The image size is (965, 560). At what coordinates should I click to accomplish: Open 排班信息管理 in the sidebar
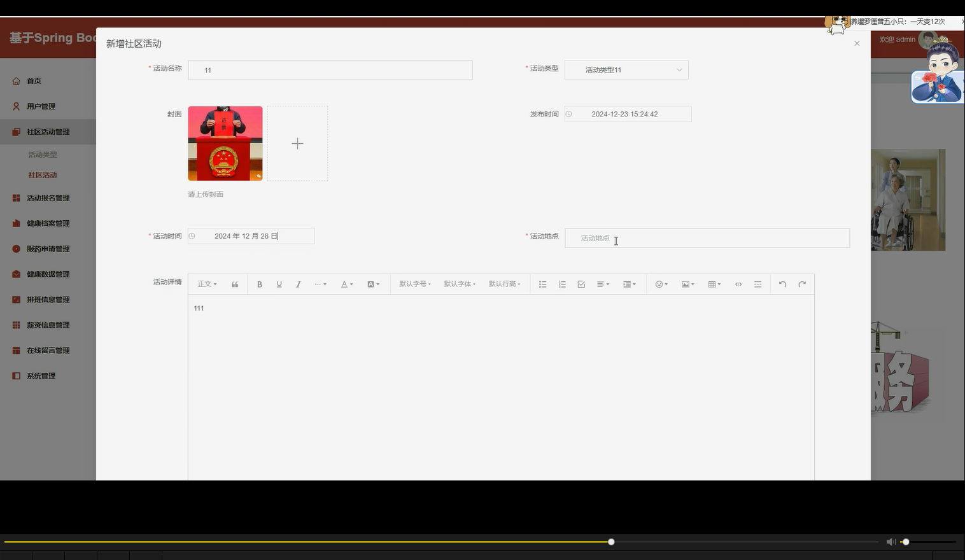click(48, 300)
